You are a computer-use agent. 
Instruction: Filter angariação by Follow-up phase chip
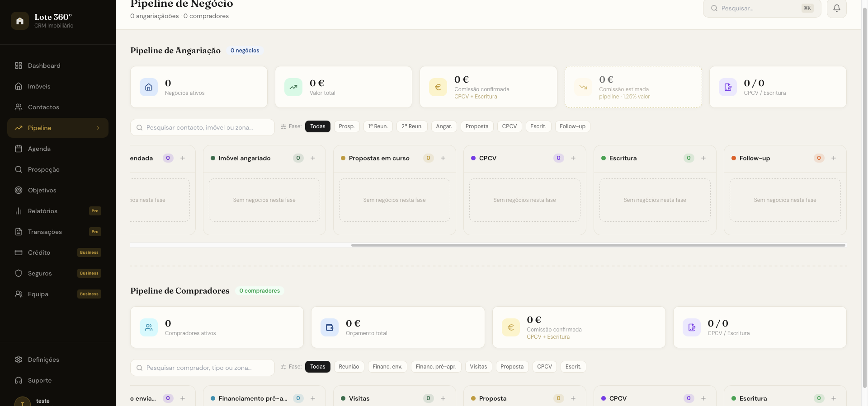pos(572,126)
